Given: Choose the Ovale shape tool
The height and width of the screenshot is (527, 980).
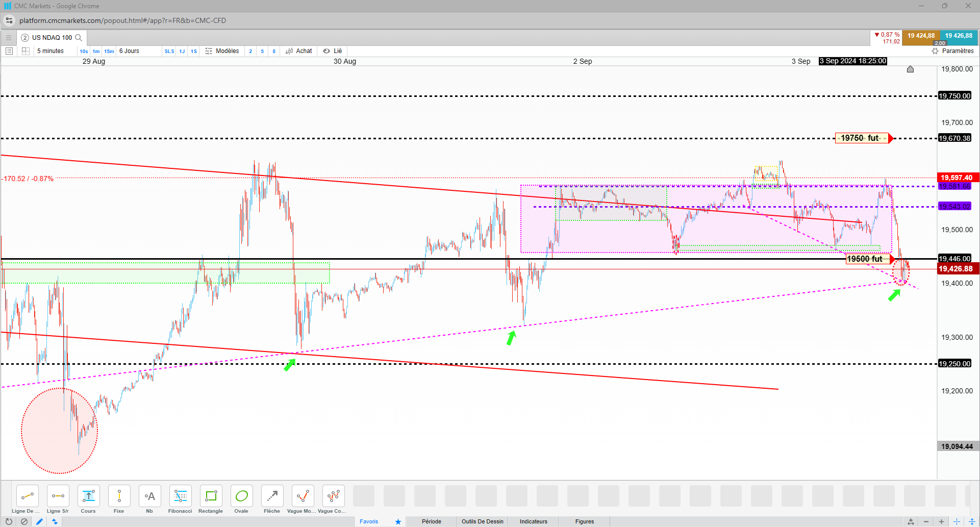Looking at the screenshot, I should coord(241,499).
